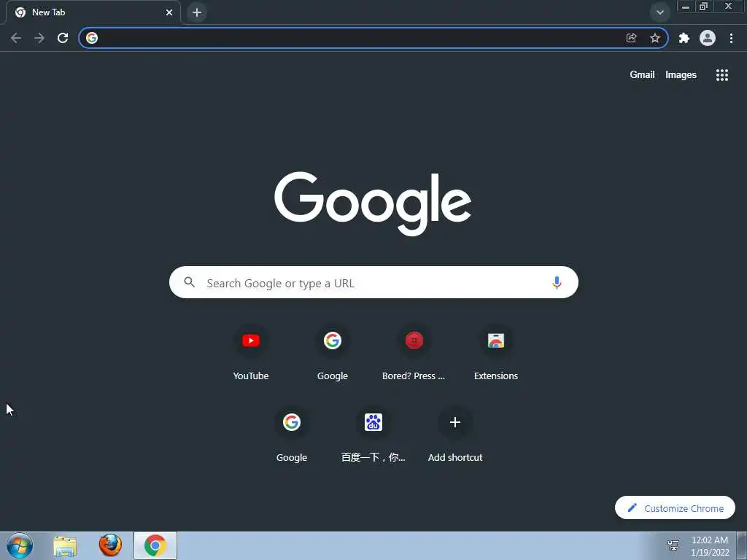Open the Extensions shortcut tile
This screenshot has height=560, width=747.
[x=496, y=354]
